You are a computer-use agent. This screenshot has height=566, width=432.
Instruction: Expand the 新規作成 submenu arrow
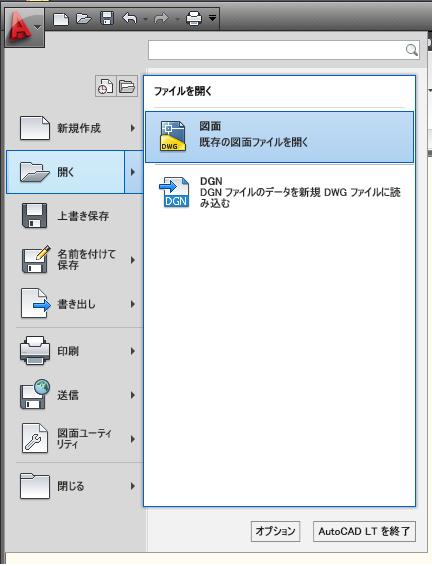pyautogui.click(x=133, y=128)
